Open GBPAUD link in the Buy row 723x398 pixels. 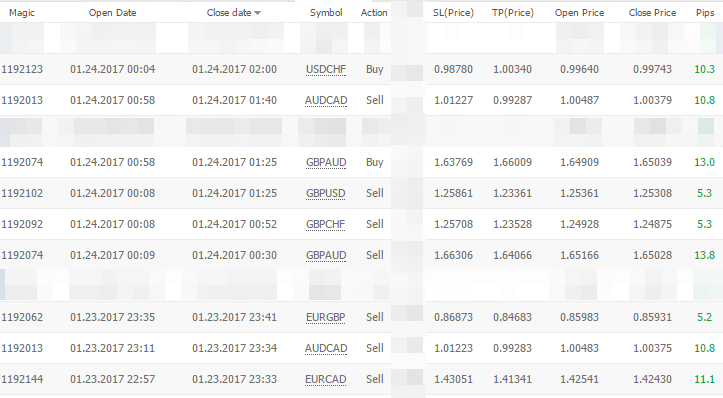(x=326, y=162)
